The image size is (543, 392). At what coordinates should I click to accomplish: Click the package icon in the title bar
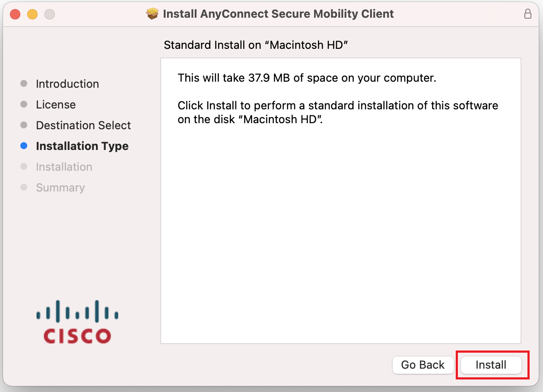[152, 13]
